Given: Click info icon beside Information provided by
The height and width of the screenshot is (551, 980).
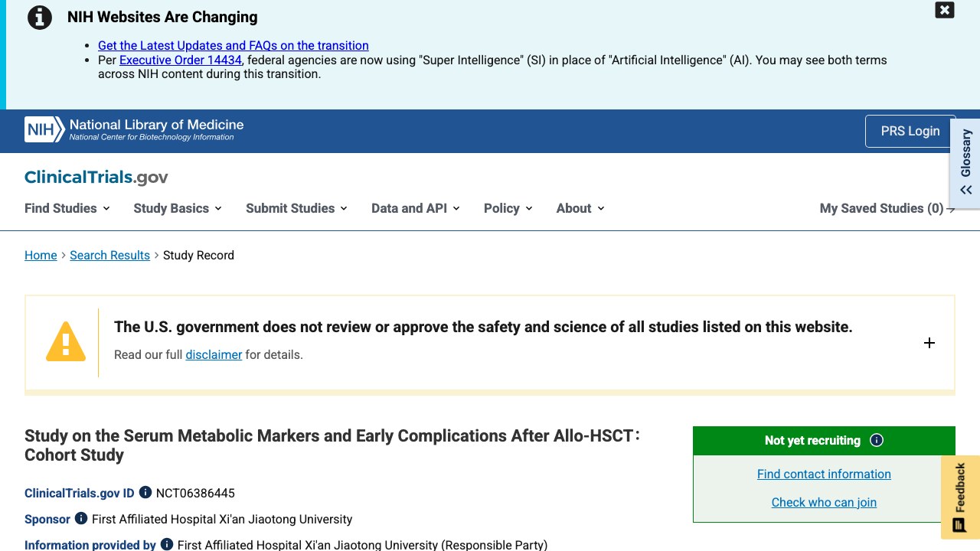Looking at the screenshot, I should [x=167, y=545].
